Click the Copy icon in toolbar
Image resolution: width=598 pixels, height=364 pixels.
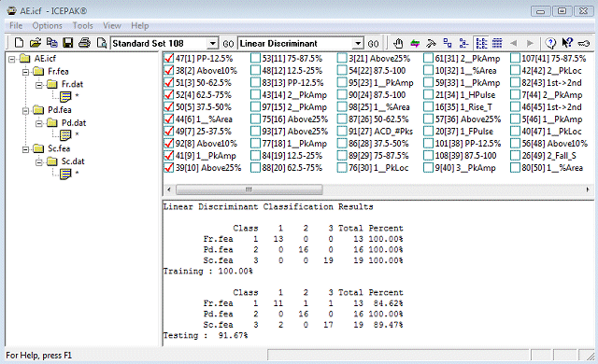point(51,43)
